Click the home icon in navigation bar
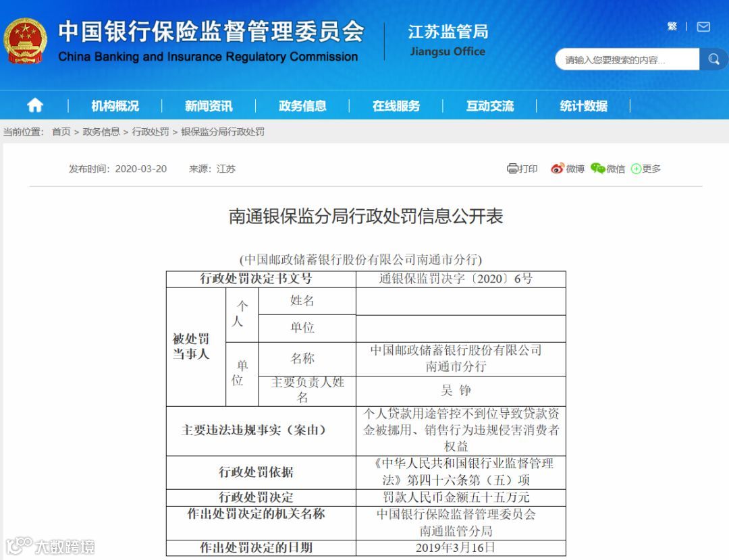The height and width of the screenshot is (560, 729). [35, 105]
